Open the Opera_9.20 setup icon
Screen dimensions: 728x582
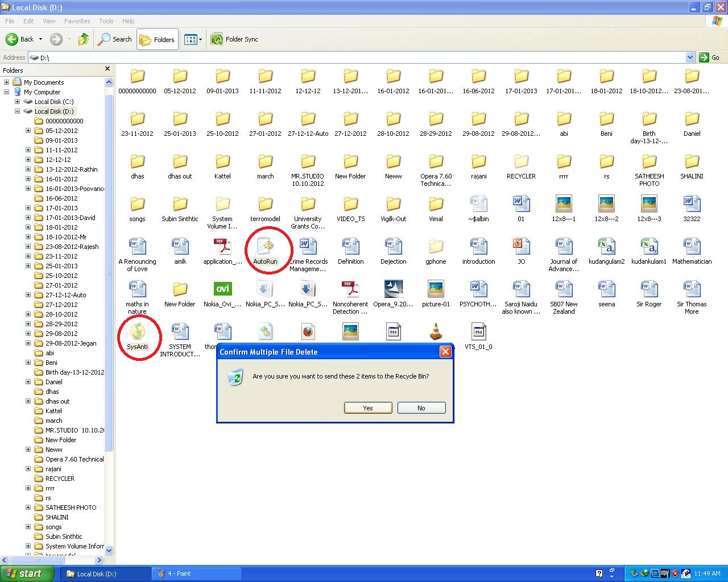point(393,290)
